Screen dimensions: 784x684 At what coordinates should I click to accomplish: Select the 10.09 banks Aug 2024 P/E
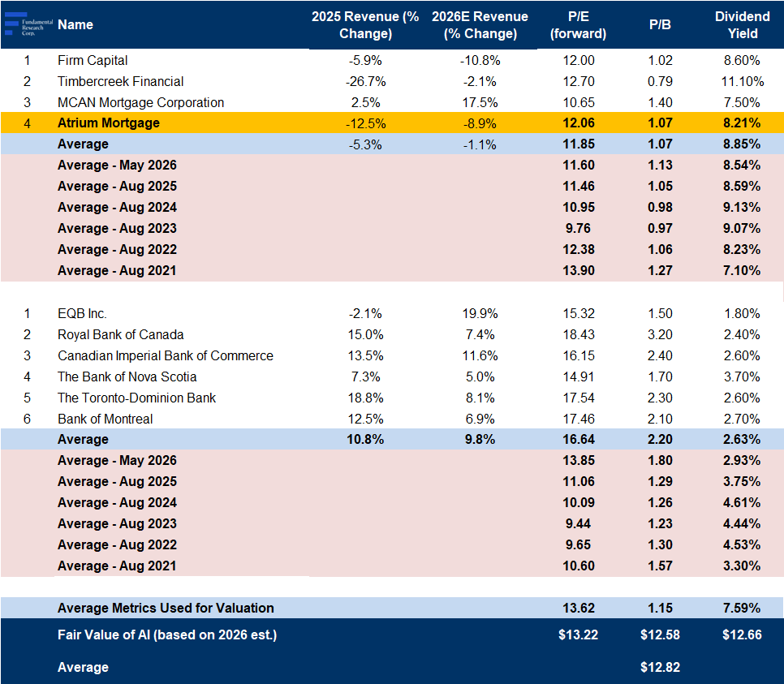(x=579, y=502)
